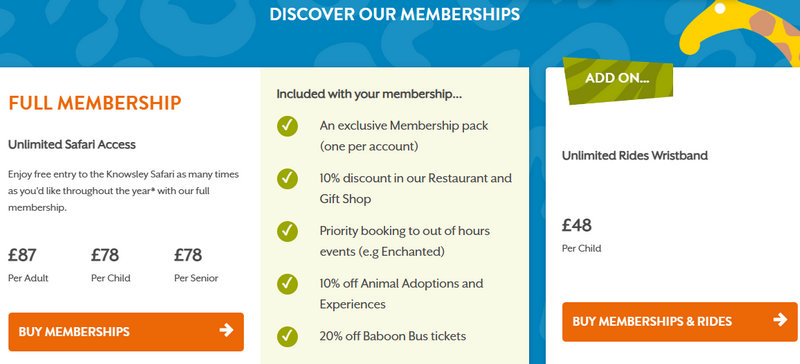Click the green ADD ON... badge
The width and height of the screenshot is (800, 364).
point(618,80)
